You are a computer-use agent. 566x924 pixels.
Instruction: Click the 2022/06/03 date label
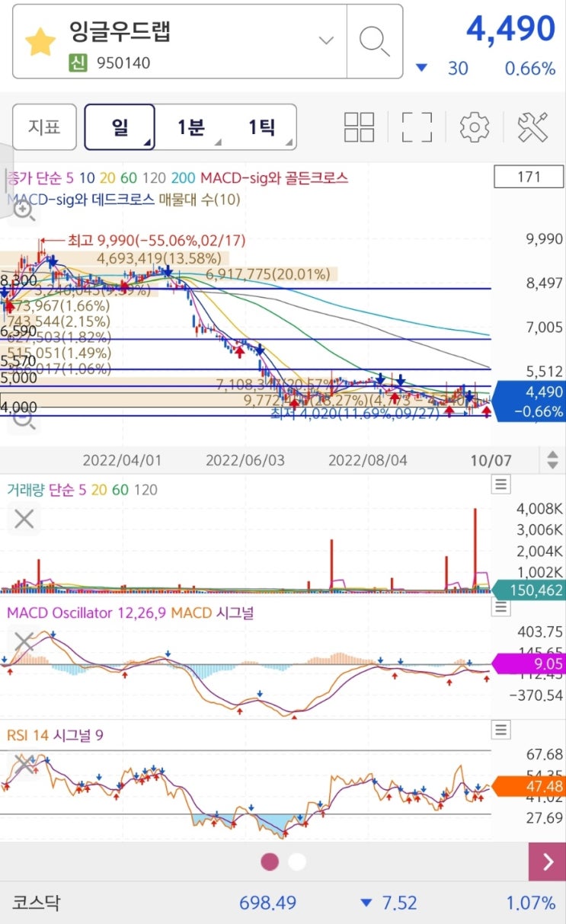pos(245,460)
